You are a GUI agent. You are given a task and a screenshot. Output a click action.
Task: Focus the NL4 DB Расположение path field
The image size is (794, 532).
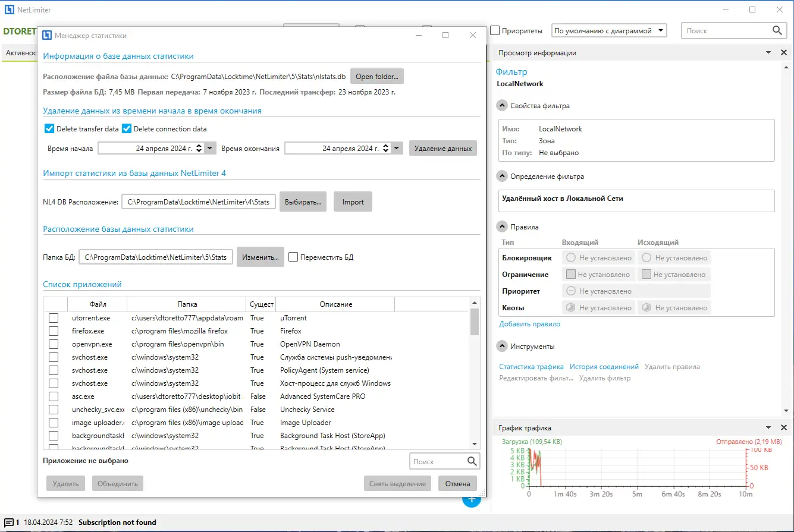click(199, 202)
